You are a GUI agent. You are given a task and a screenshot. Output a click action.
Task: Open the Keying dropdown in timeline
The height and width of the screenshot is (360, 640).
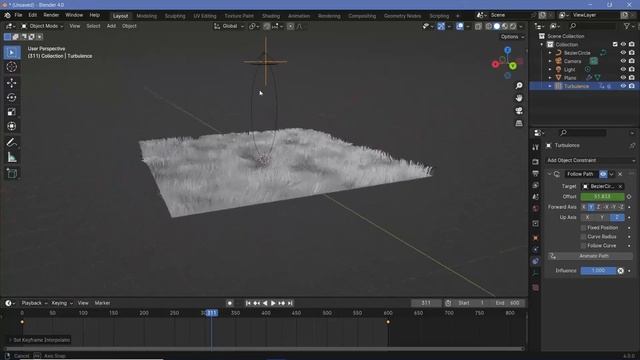pyautogui.click(x=62, y=303)
